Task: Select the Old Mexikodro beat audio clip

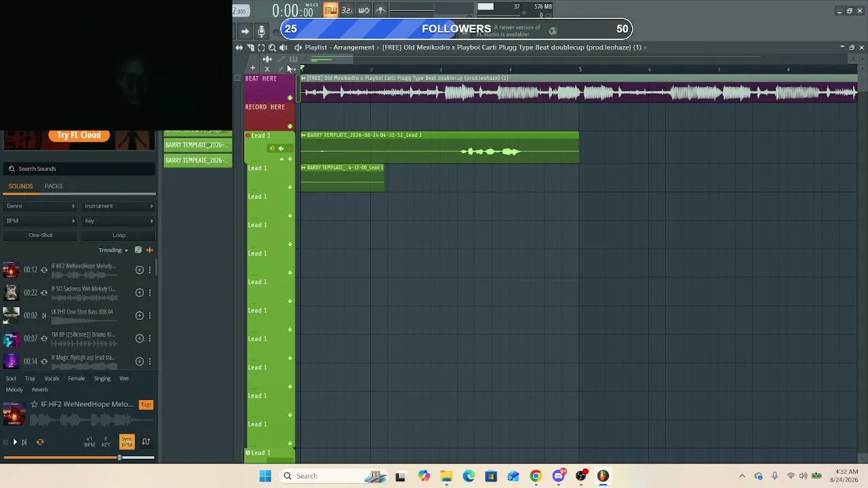Action: point(578,89)
